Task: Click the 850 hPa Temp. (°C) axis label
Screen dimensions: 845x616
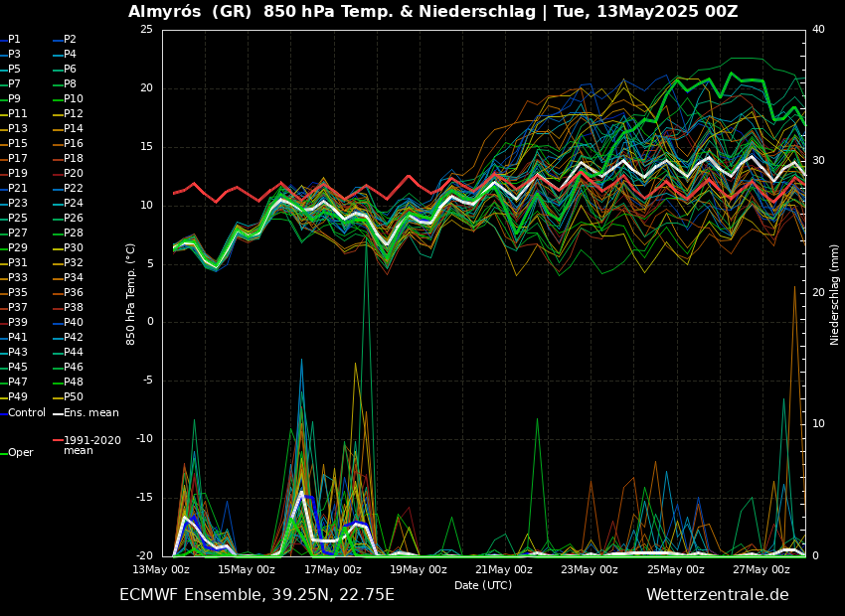Action: point(131,294)
